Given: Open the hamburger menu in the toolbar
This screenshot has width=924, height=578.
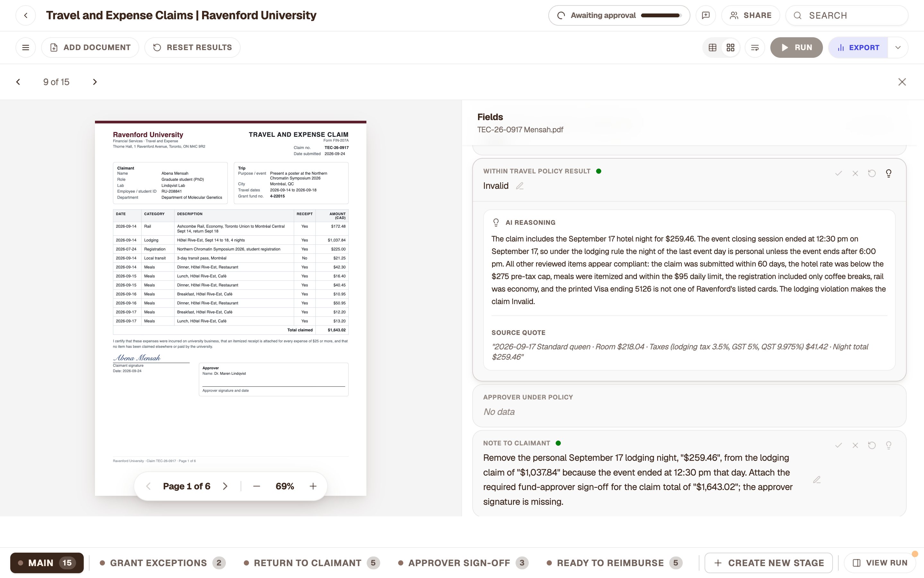Looking at the screenshot, I should pyautogui.click(x=26, y=48).
